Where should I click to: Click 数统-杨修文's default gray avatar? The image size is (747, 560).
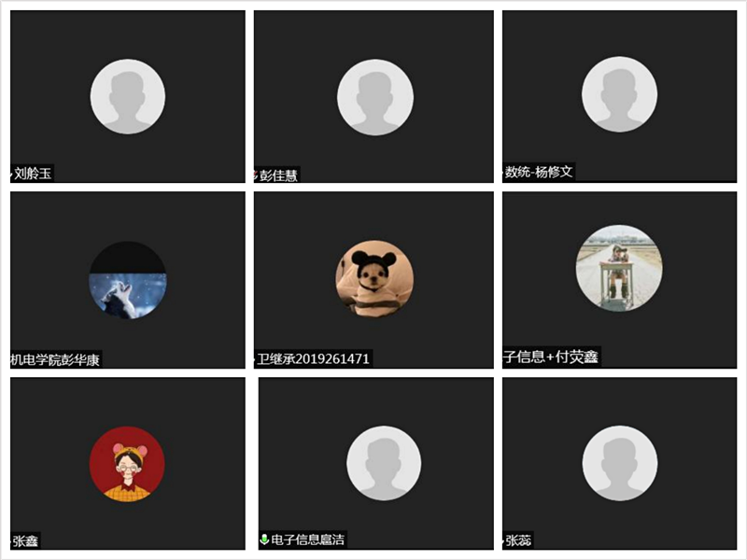619,94
